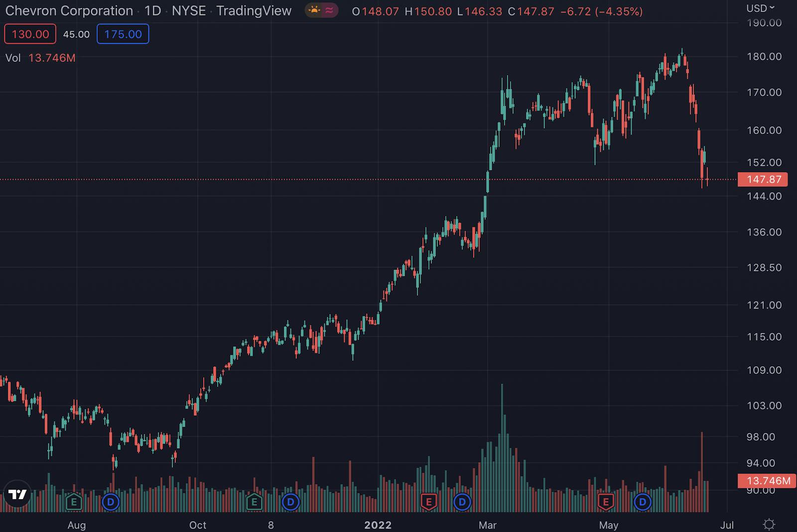Viewport: 797px width, 532px height.
Task: Open the red earnings marker after the 2022 label
Action: click(x=429, y=502)
